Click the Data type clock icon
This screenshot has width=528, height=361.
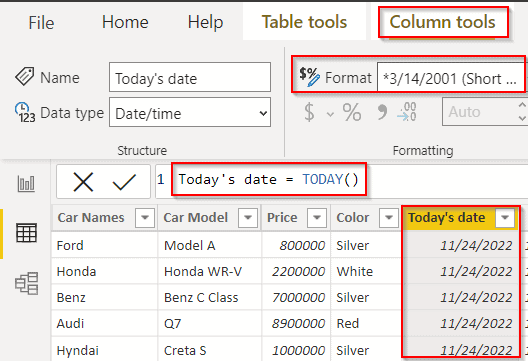pyautogui.click(x=25, y=112)
